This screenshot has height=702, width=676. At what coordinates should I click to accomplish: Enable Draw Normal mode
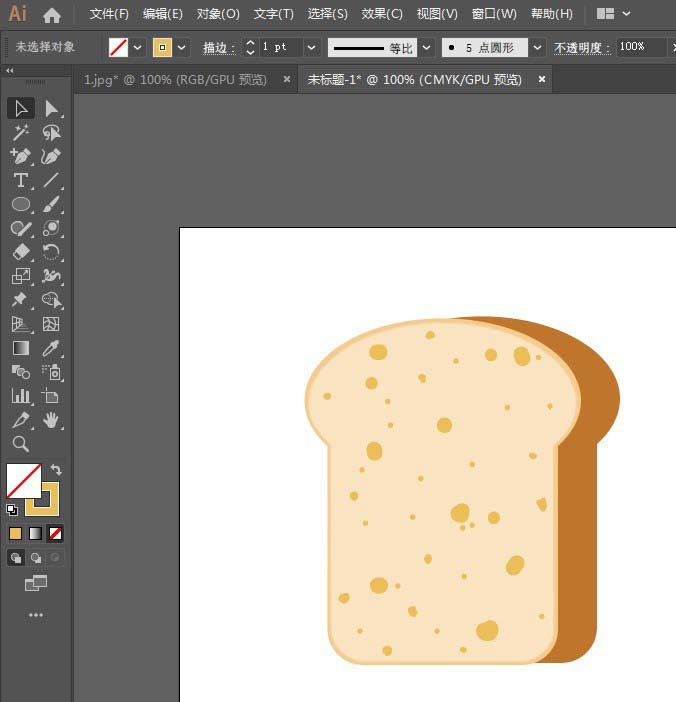click(16, 558)
